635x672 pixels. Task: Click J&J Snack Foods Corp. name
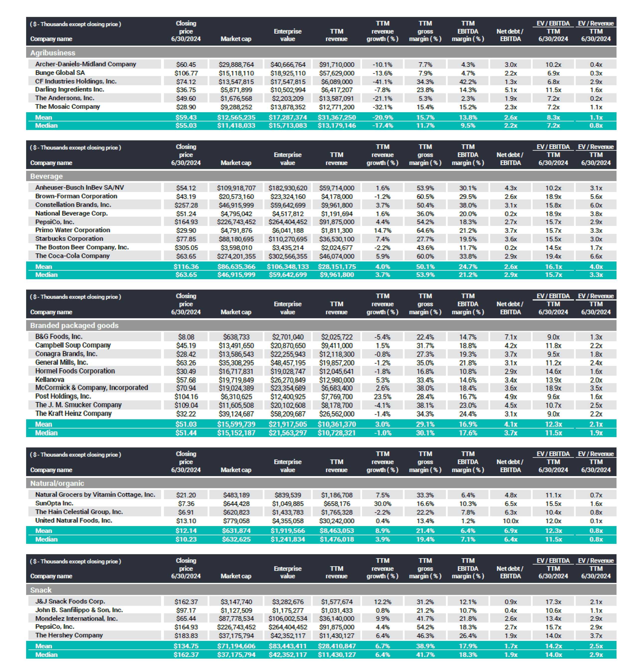point(70,602)
